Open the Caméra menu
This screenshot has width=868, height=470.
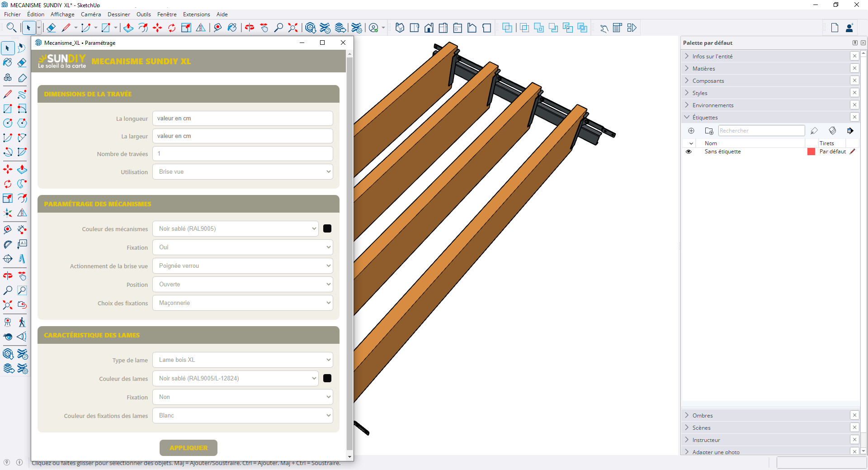(x=91, y=14)
